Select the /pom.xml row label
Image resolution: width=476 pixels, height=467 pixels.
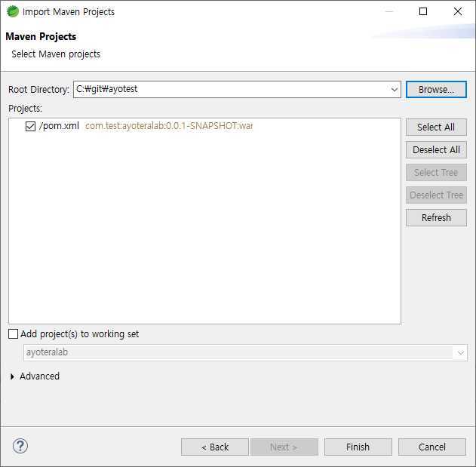click(59, 126)
